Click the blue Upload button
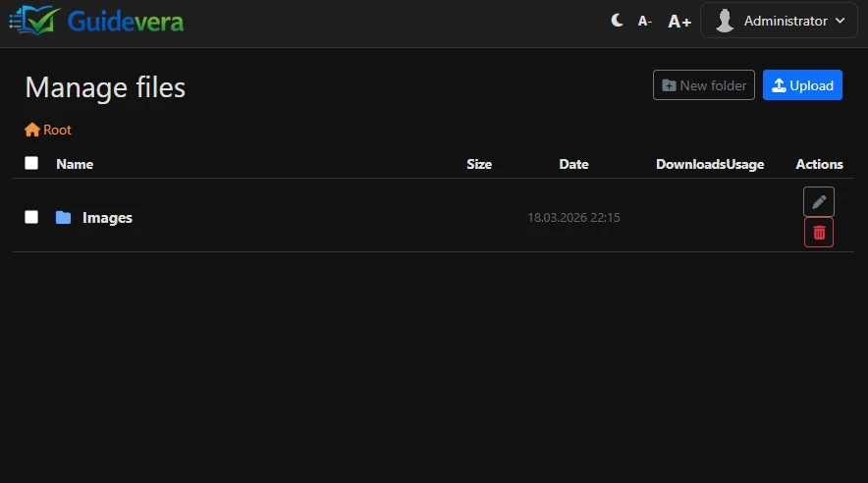 tap(802, 85)
